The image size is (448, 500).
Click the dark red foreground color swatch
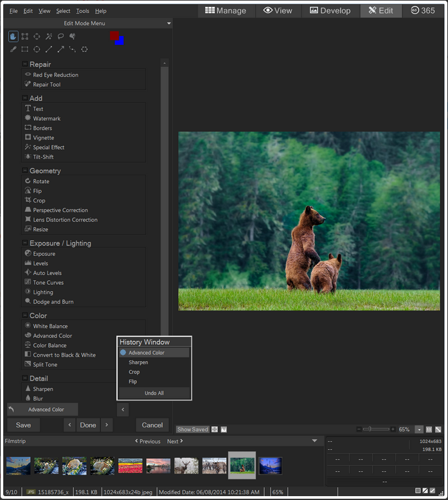coord(114,35)
